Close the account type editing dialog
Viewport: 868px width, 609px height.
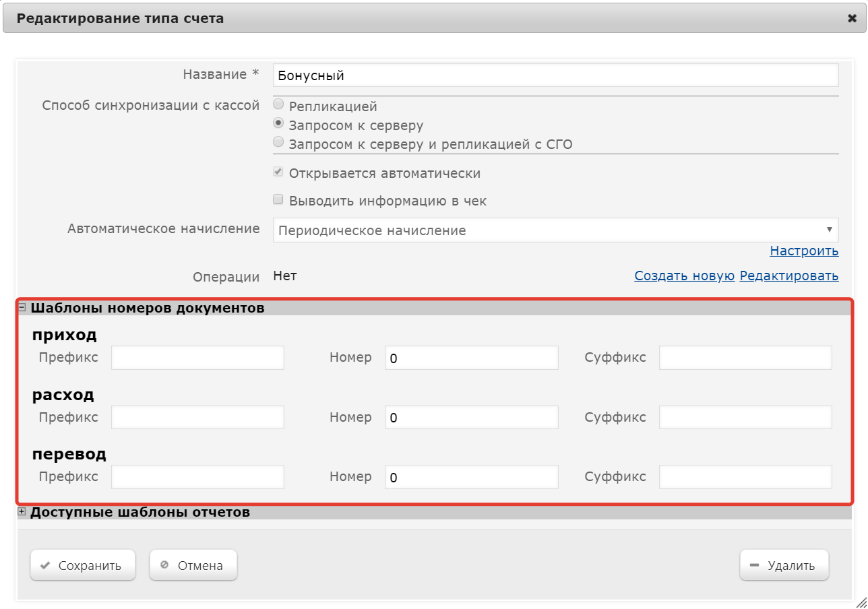pos(852,19)
